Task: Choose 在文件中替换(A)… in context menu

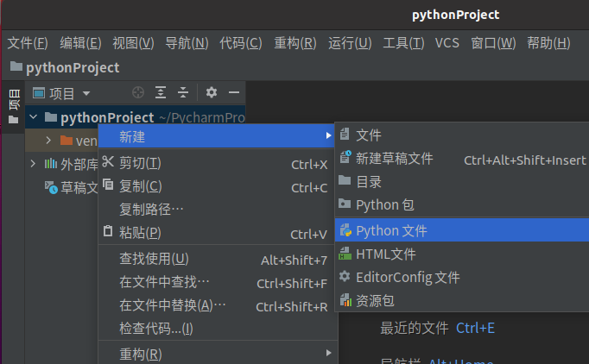Action: pos(217,306)
